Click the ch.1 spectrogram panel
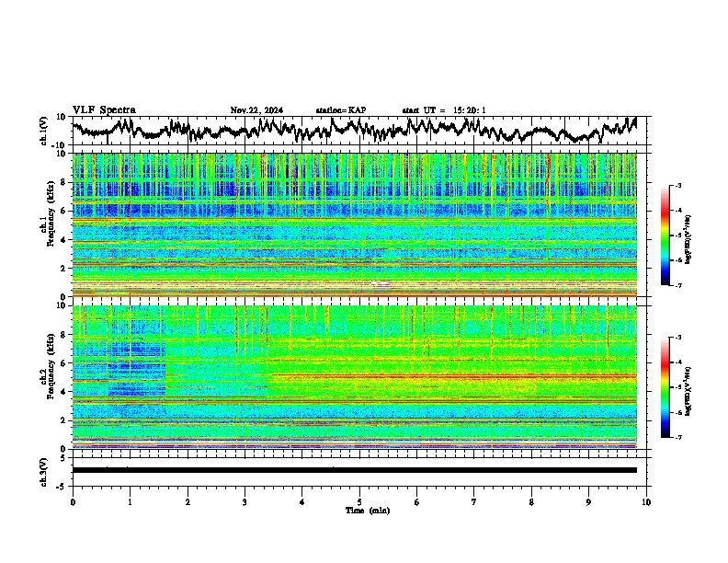 (354, 224)
